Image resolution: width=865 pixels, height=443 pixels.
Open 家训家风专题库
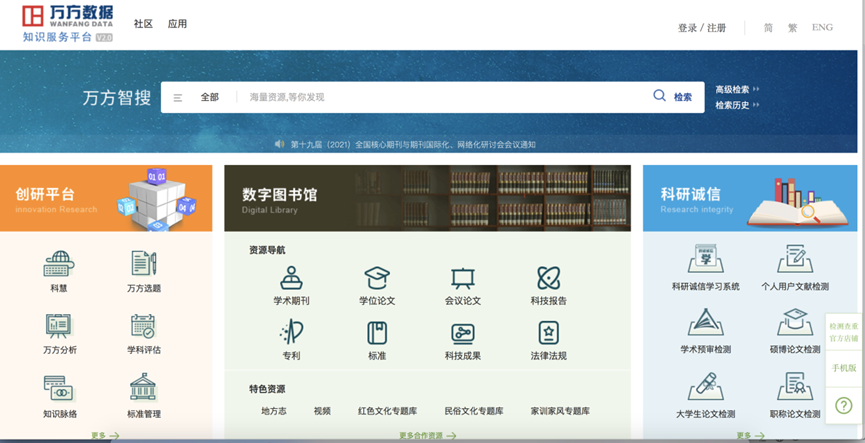560,411
